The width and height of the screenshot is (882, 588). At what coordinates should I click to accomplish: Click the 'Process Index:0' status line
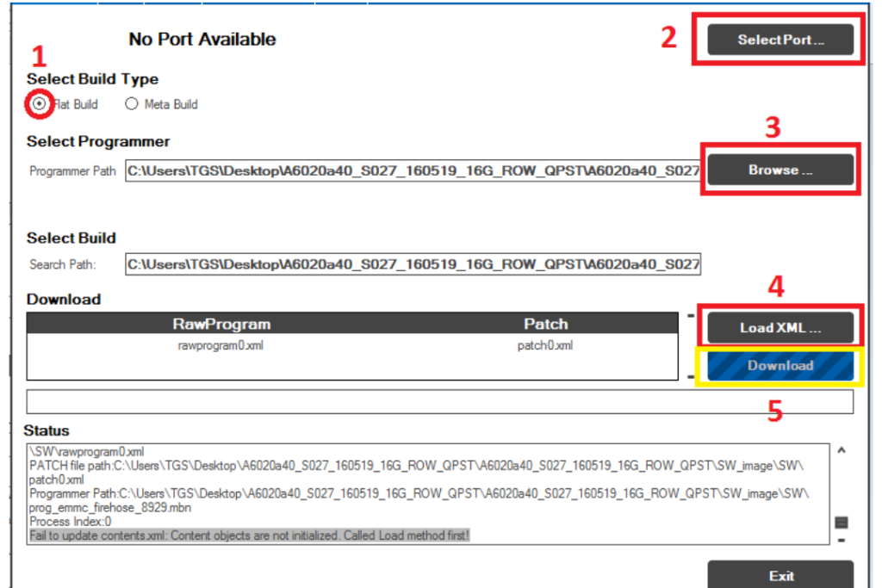71,522
